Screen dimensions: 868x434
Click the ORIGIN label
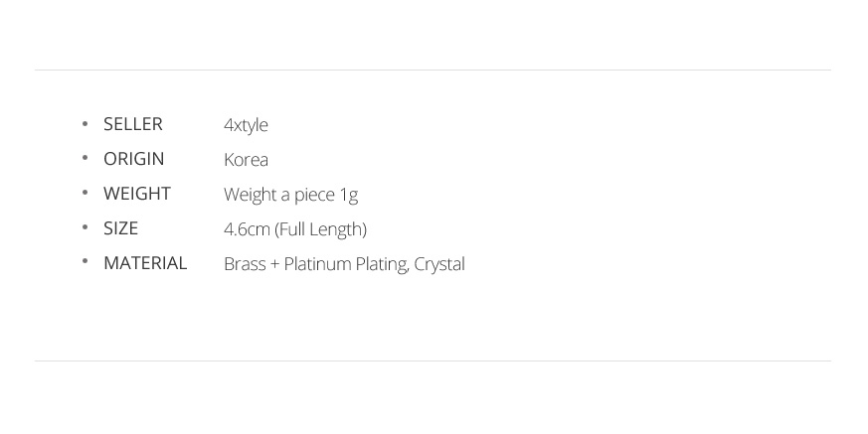[x=133, y=159]
